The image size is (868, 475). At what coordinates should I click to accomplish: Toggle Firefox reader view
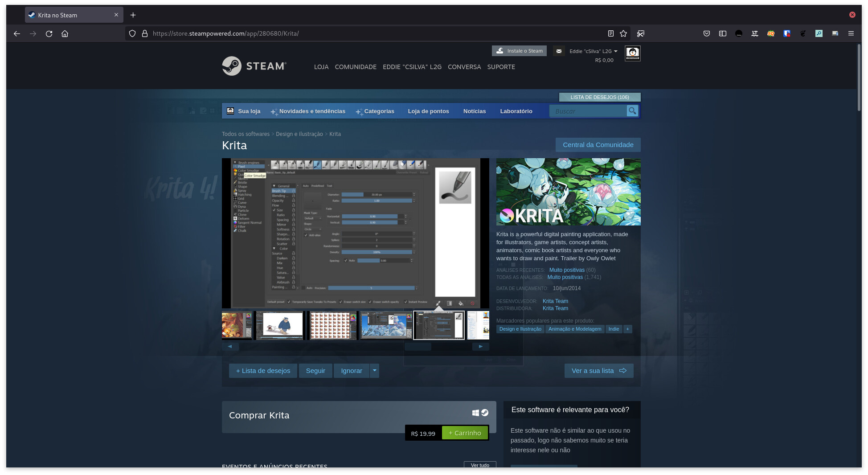tap(610, 33)
